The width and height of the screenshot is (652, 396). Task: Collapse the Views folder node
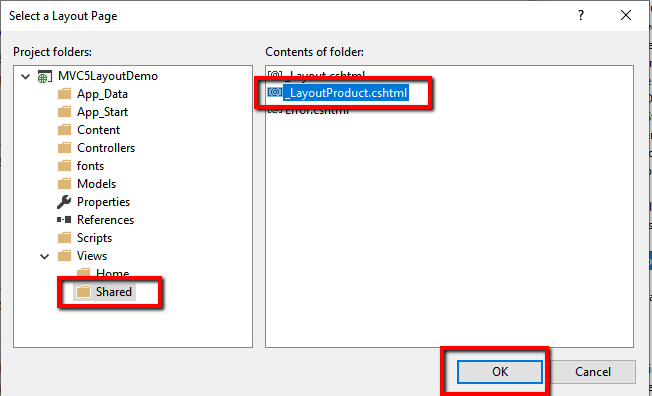coord(44,256)
